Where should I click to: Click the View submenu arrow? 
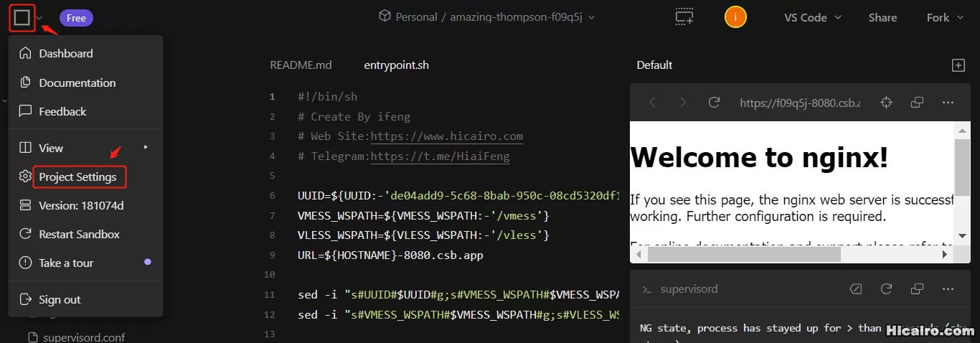[146, 148]
